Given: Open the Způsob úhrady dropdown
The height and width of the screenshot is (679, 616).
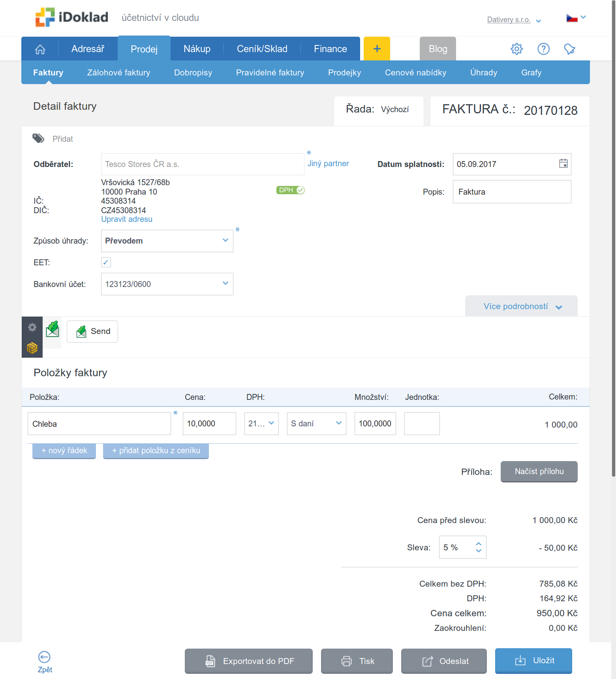Looking at the screenshot, I should click(x=167, y=241).
